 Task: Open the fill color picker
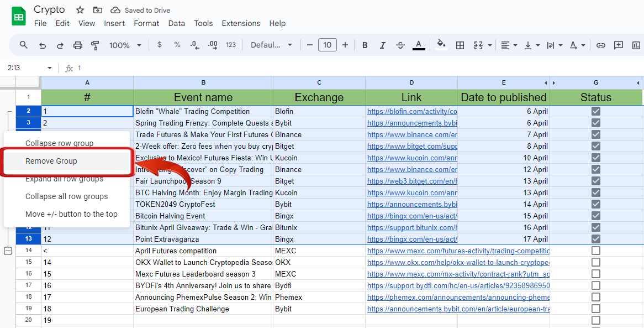(441, 44)
